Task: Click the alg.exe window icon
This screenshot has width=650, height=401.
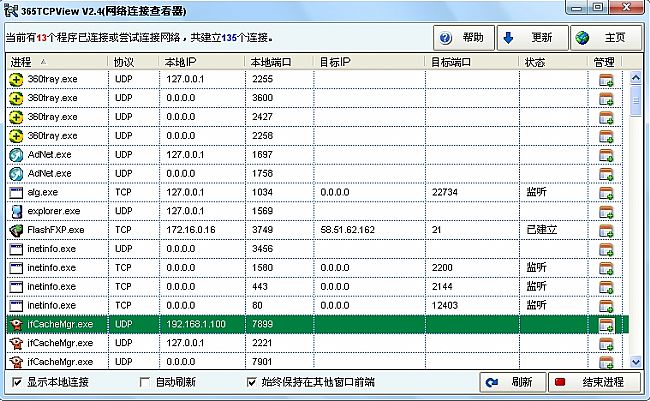Action: pyautogui.click(x=16, y=192)
